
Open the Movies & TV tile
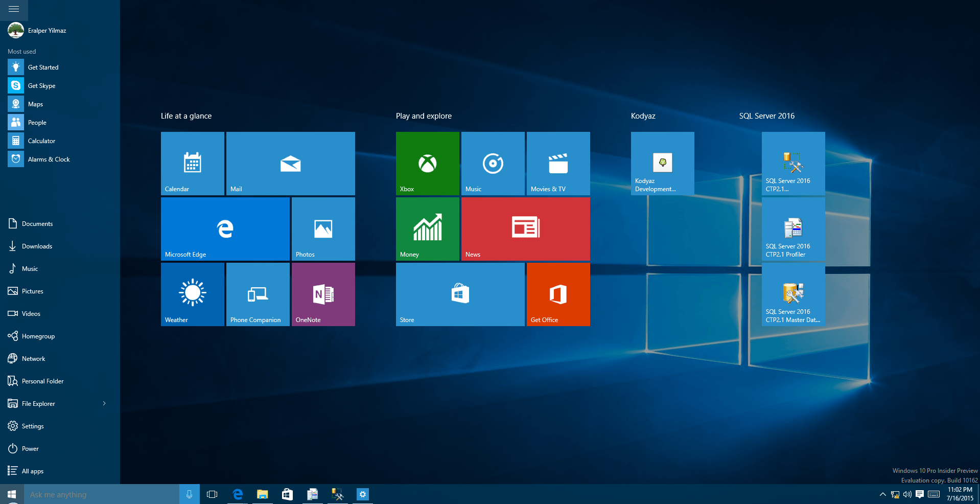click(558, 164)
